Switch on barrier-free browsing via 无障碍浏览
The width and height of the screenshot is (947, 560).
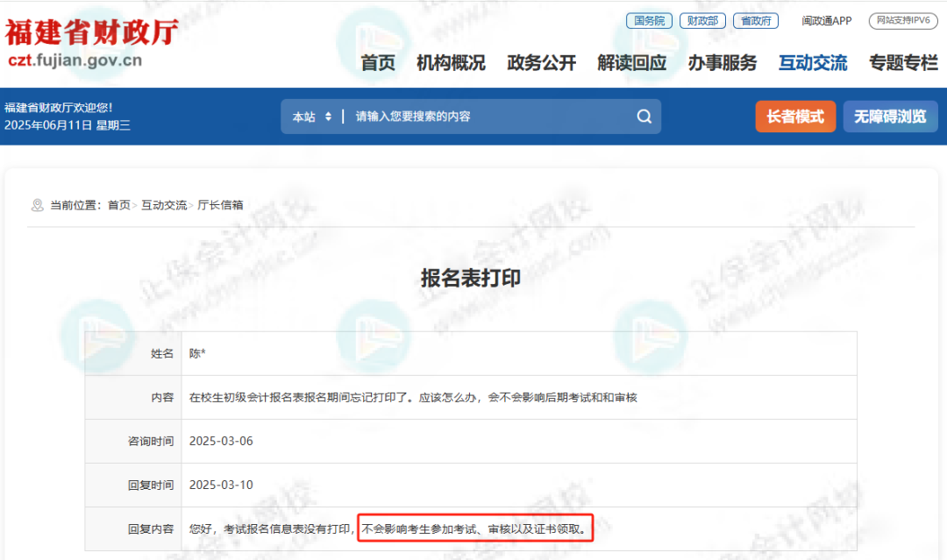pyautogui.click(x=890, y=116)
